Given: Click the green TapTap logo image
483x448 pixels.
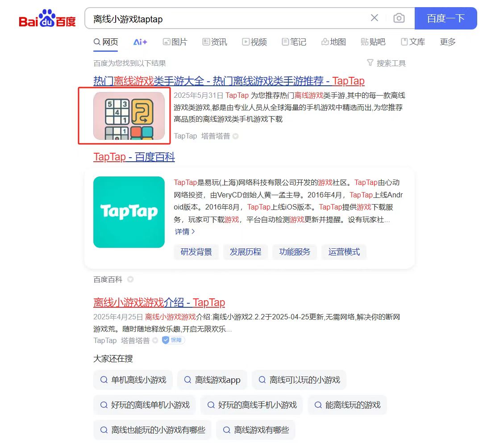Looking at the screenshot, I should tap(129, 212).
